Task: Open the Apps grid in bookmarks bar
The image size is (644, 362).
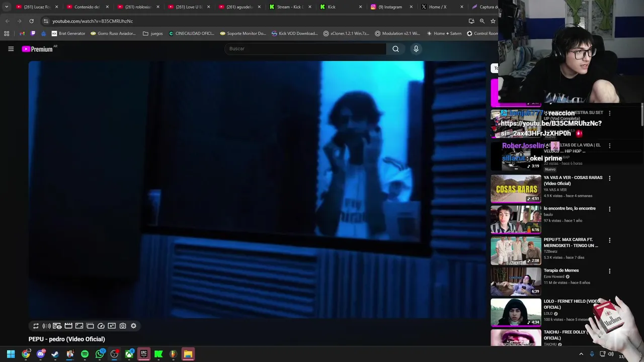Action: [7, 34]
